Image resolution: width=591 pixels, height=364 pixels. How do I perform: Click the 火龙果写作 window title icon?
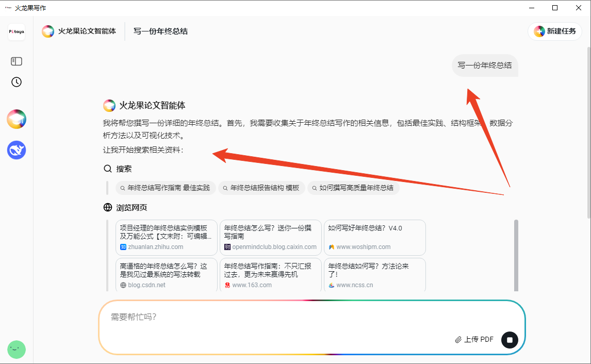pos(8,8)
